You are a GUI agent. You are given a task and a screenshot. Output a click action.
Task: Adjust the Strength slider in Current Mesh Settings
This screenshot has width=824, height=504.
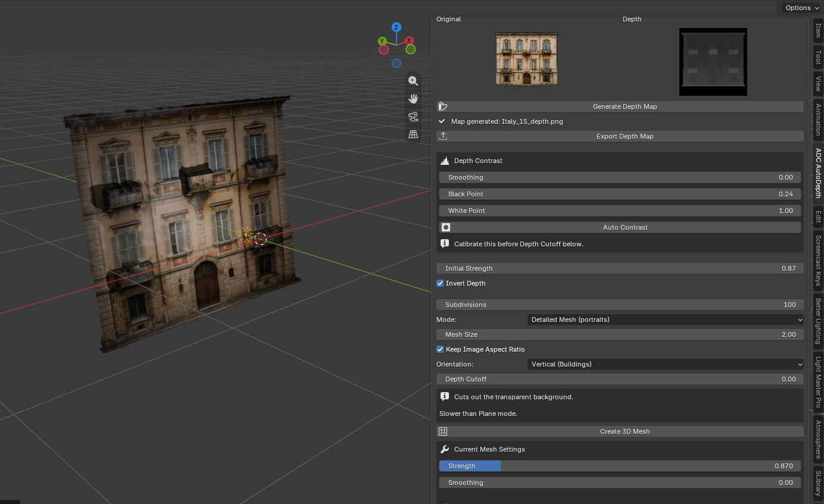pos(620,466)
